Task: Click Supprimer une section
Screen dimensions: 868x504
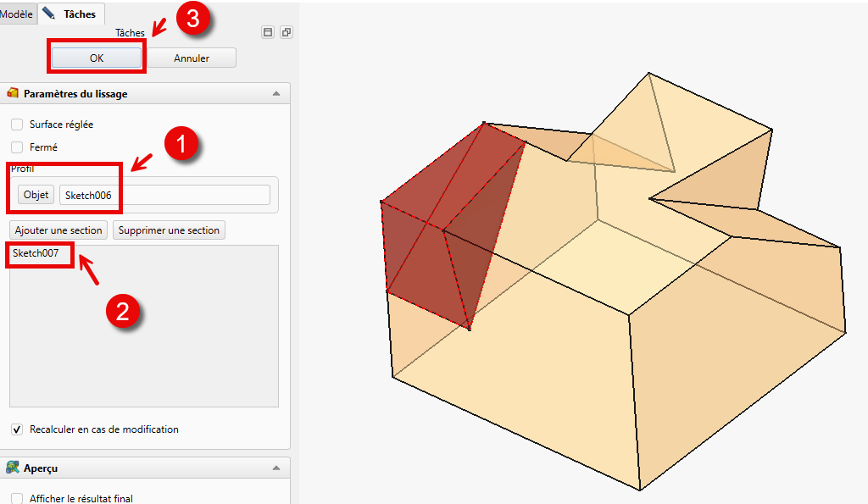Action: point(169,230)
